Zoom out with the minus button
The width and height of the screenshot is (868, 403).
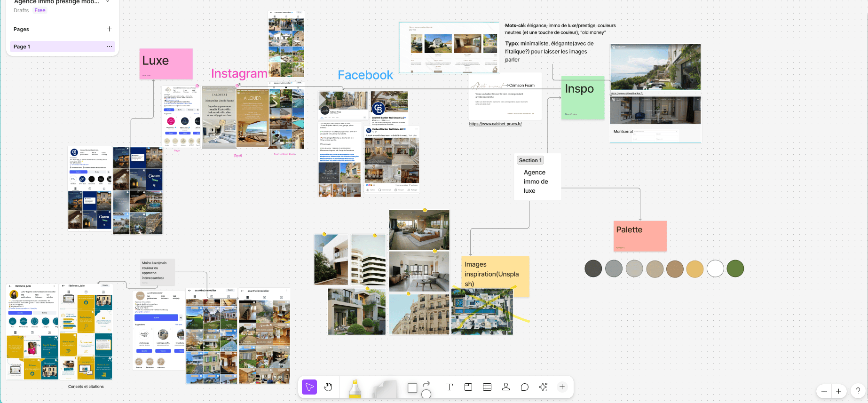tap(824, 391)
